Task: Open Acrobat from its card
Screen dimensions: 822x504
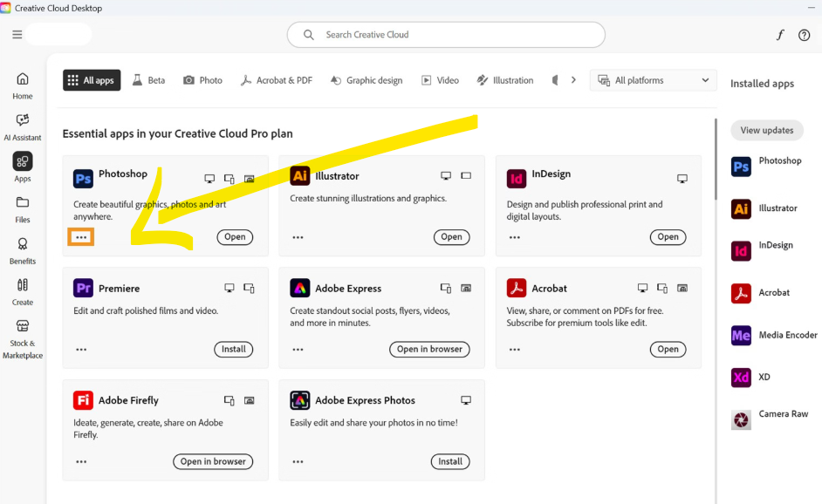Action: pyautogui.click(x=668, y=349)
